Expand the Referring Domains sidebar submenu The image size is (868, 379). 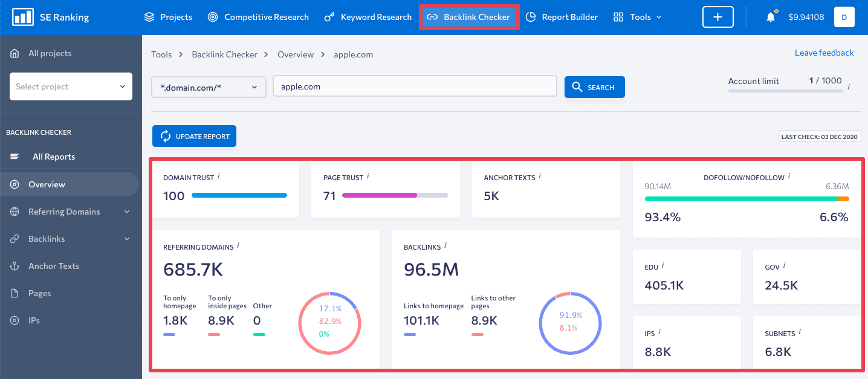point(127,212)
